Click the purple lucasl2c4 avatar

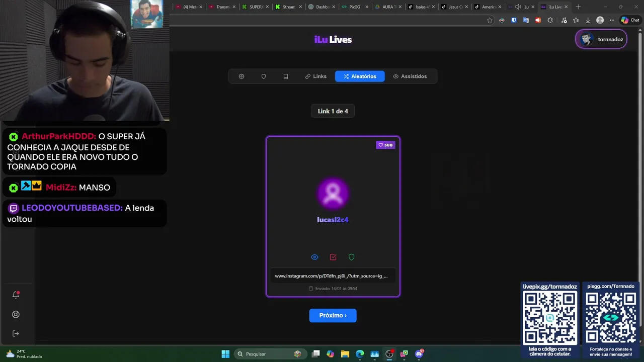[x=333, y=193]
